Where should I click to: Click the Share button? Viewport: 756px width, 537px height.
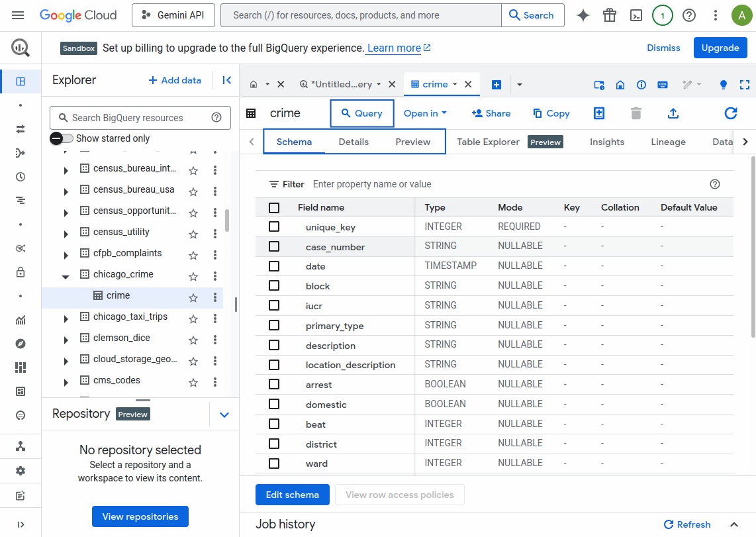pyautogui.click(x=491, y=113)
